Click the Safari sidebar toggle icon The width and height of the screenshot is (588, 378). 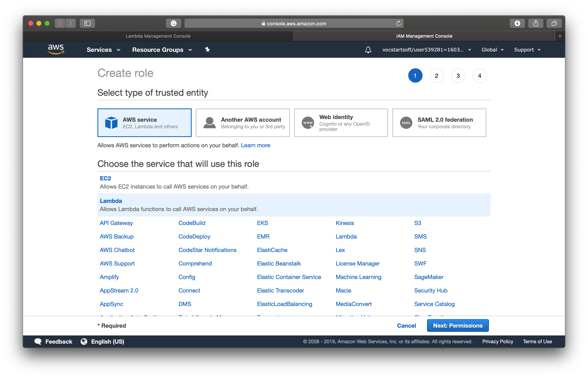[x=87, y=23]
